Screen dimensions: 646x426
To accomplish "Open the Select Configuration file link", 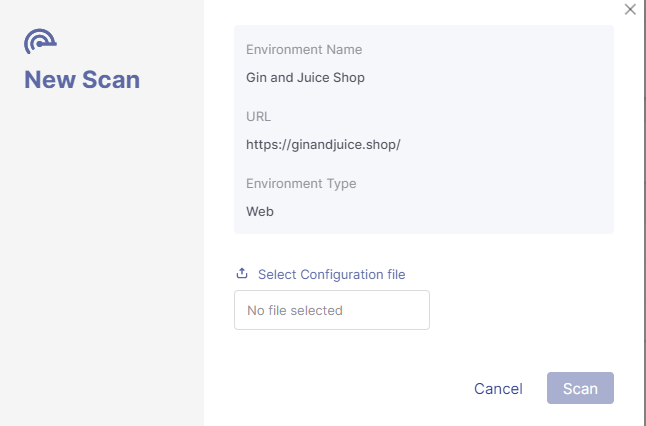I will tap(331, 274).
